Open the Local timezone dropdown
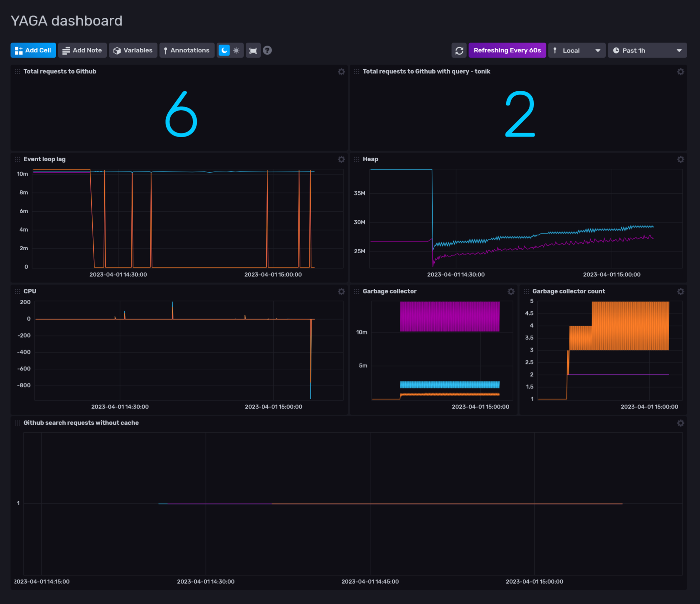Image resolution: width=700 pixels, height=604 pixels. point(576,50)
